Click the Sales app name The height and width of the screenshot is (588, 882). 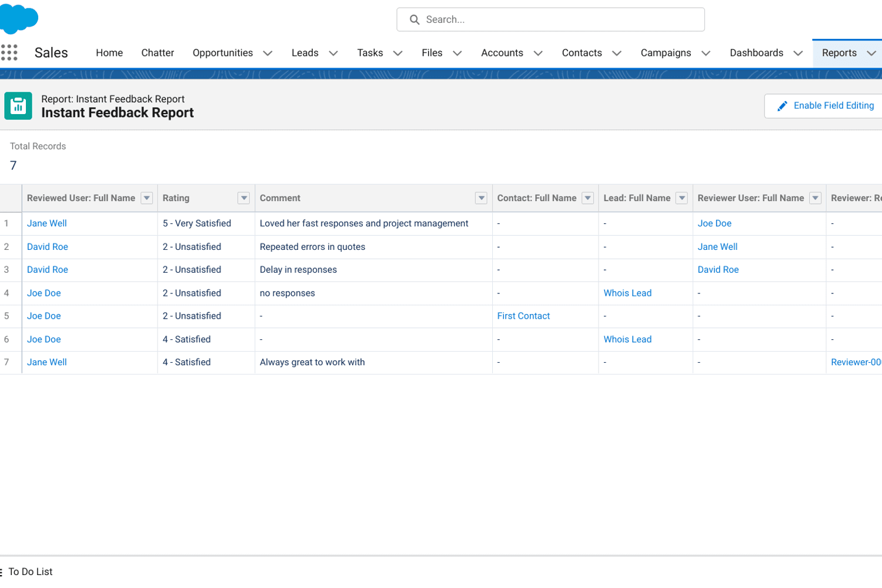point(51,53)
